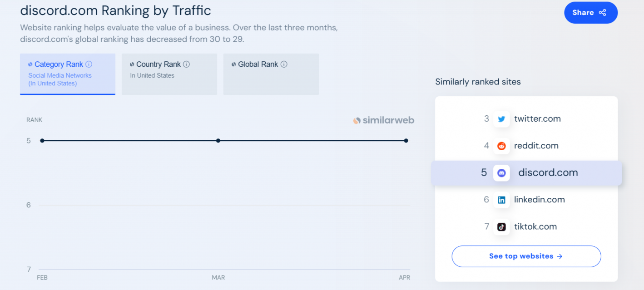The width and height of the screenshot is (644, 290).
Task: Open the Global Rank tab
Action: (x=271, y=74)
